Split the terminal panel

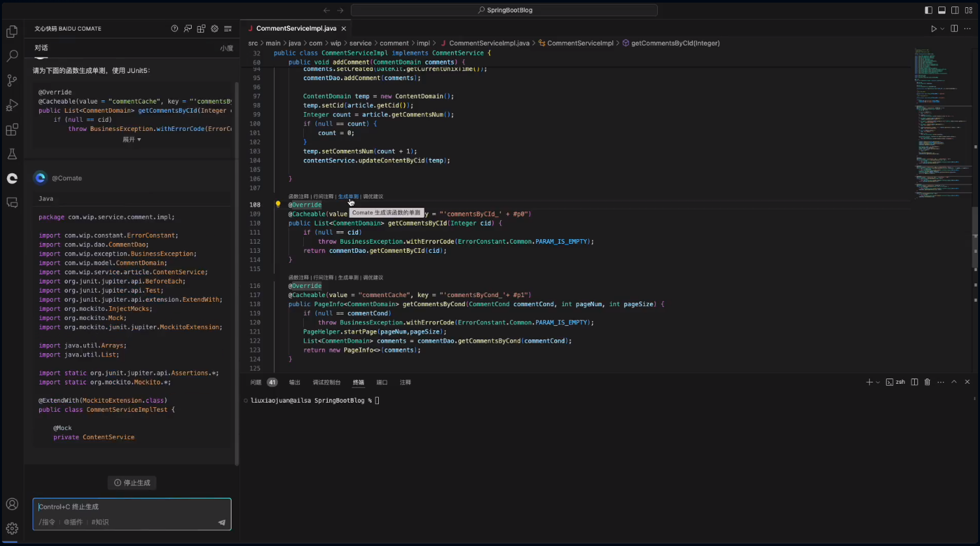coord(914,382)
